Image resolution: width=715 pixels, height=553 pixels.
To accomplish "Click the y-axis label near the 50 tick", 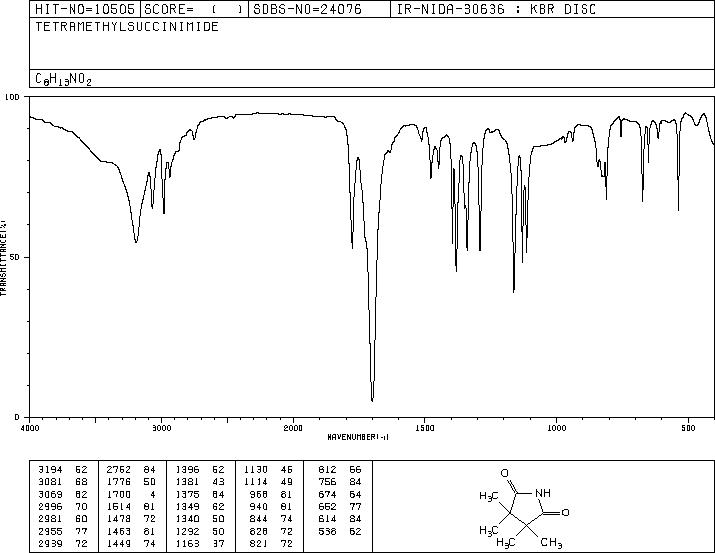I will pyautogui.click(x=15, y=257).
